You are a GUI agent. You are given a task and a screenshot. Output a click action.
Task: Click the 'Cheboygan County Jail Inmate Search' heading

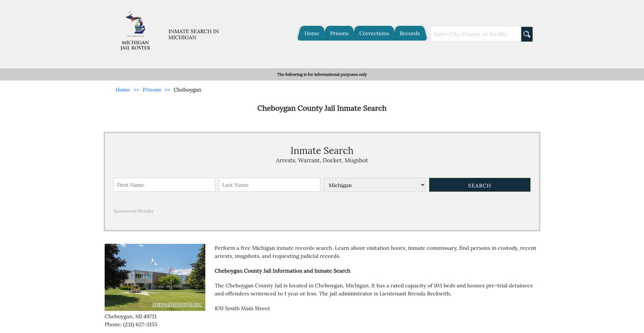322,108
